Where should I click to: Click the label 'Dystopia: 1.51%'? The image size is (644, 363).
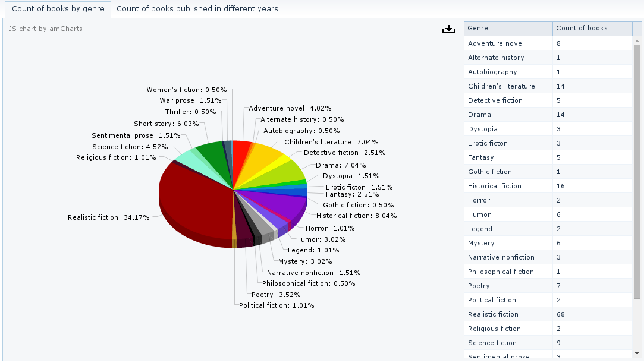click(351, 176)
